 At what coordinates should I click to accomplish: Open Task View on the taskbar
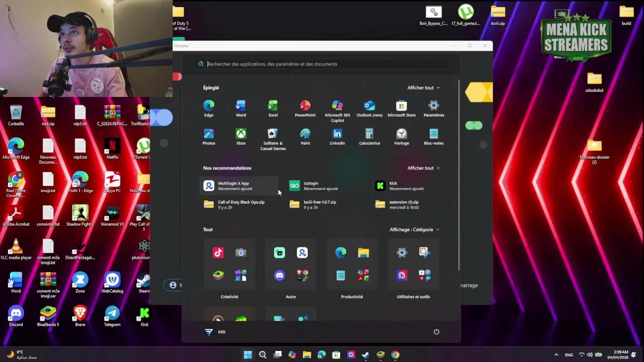coord(277,355)
